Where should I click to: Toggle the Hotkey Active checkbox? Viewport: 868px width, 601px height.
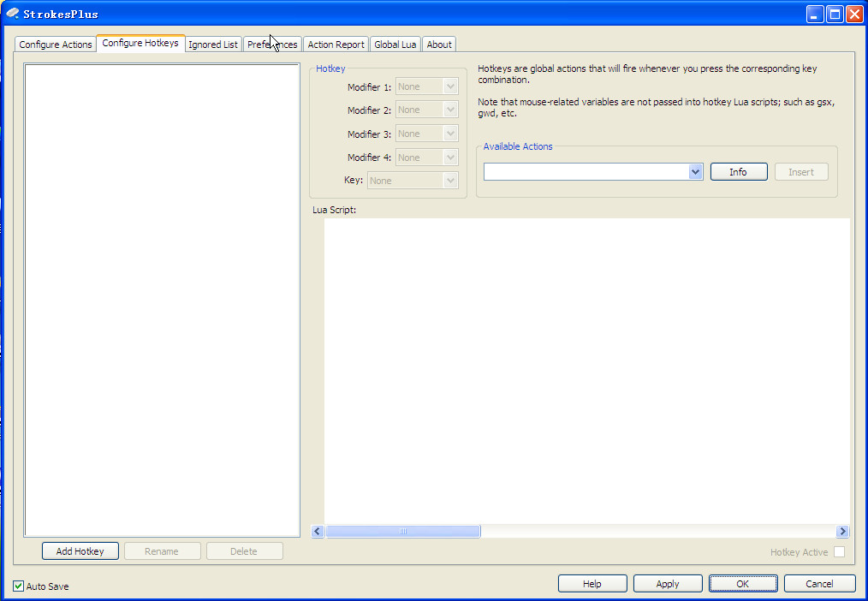click(839, 551)
